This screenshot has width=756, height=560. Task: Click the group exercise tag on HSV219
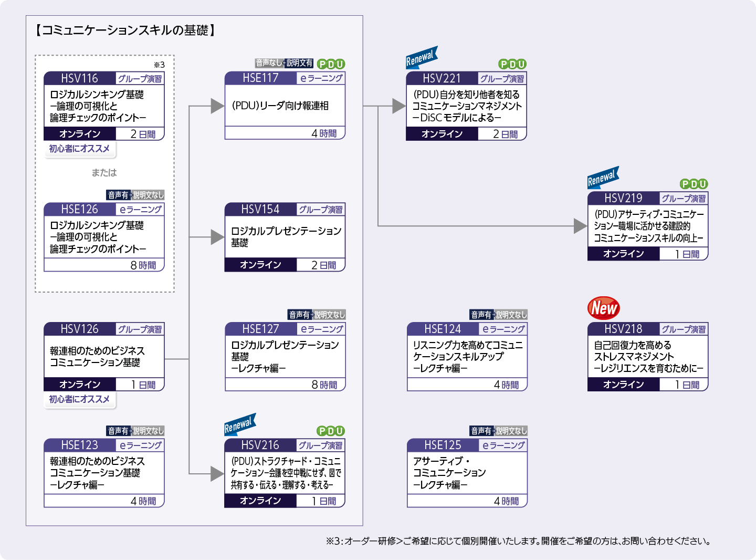(684, 199)
